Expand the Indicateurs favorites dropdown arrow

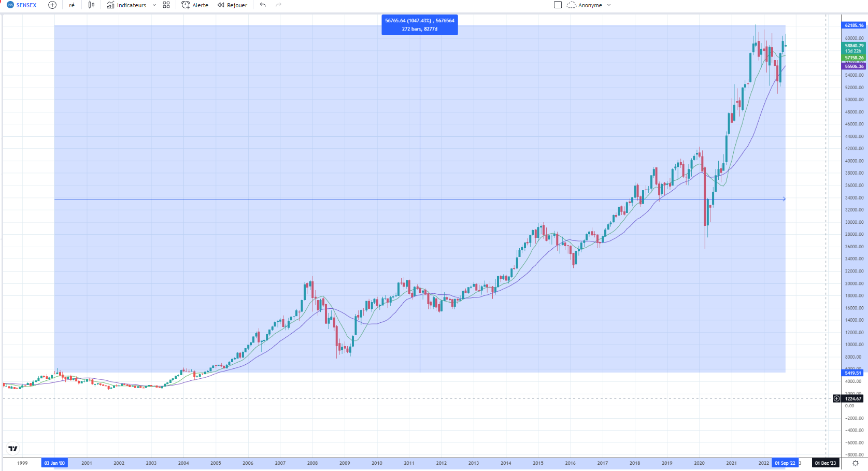point(154,5)
